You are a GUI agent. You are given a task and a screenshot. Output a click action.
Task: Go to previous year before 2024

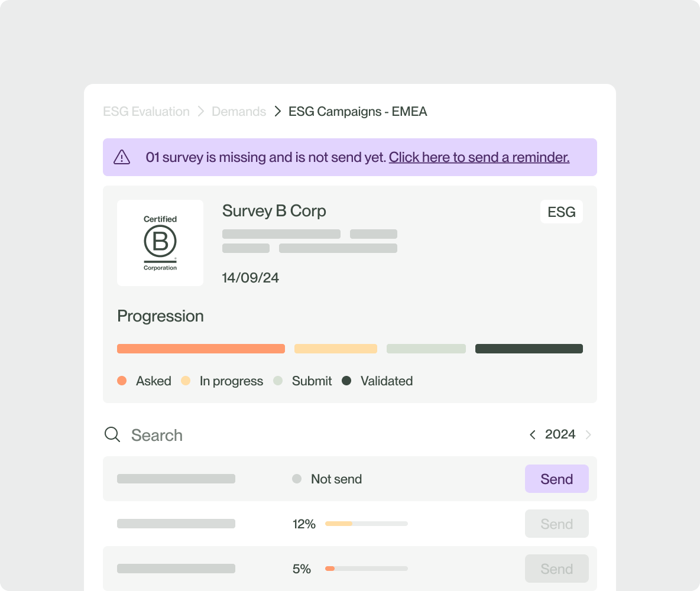[x=533, y=435]
